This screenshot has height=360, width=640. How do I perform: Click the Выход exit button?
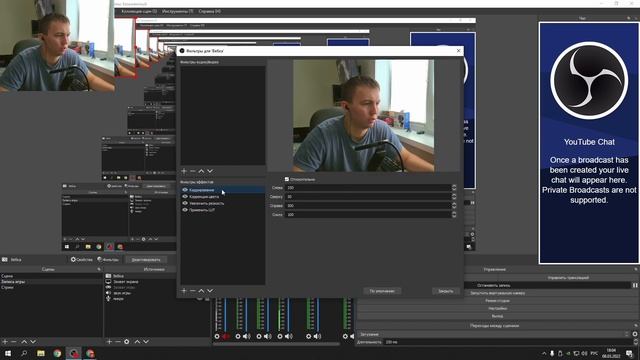click(x=497, y=316)
